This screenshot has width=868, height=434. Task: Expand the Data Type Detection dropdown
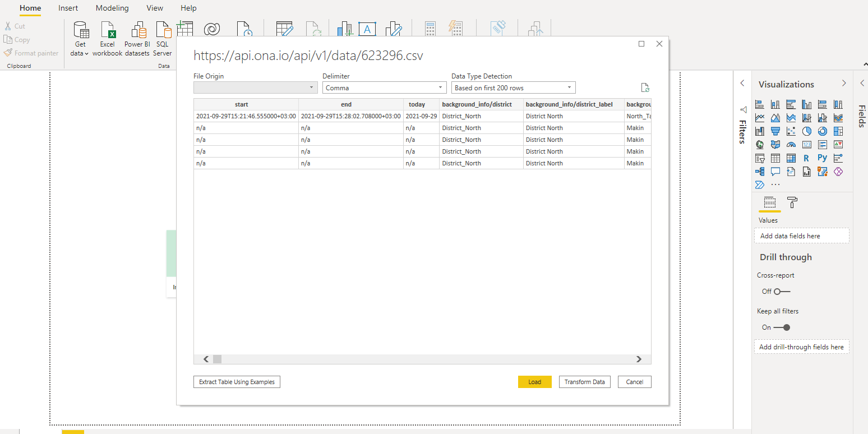(513, 88)
